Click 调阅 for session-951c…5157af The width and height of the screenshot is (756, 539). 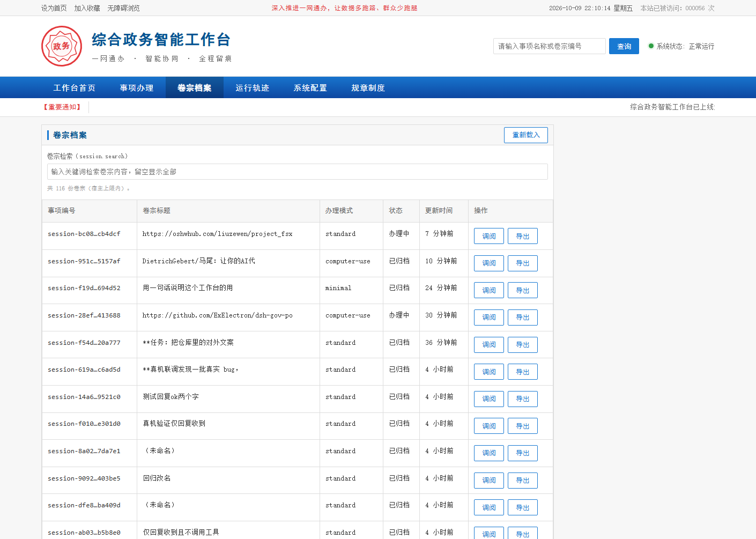pyautogui.click(x=489, y=263)
